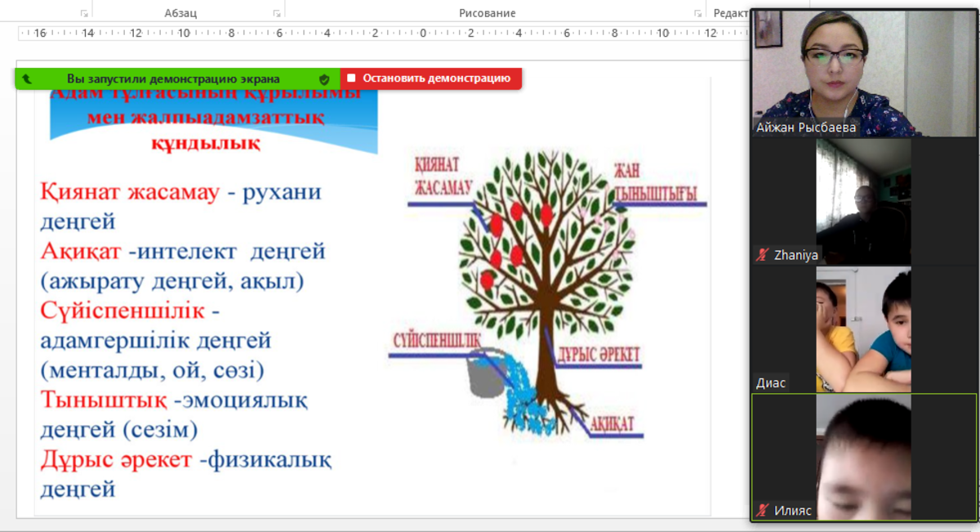The image size is (980, 532).
Task: Open the dialog launcher left of Абзац group
Action: (x=84, y=13)
